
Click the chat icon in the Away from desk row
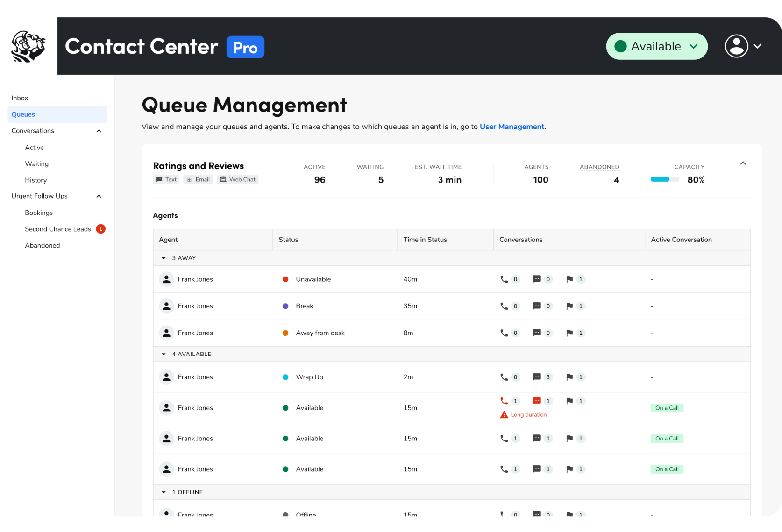[537, 333]
